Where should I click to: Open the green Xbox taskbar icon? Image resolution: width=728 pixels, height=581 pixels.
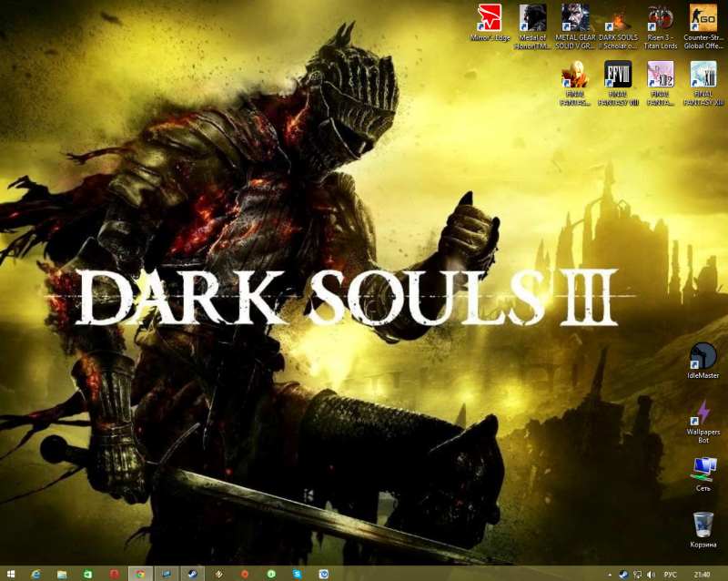(271, 574)
